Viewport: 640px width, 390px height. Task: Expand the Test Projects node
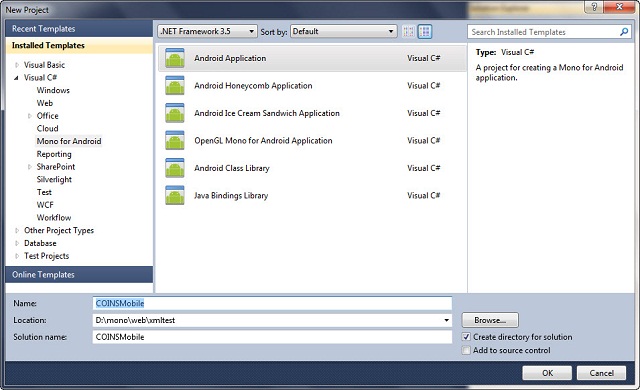click(17, 256)
